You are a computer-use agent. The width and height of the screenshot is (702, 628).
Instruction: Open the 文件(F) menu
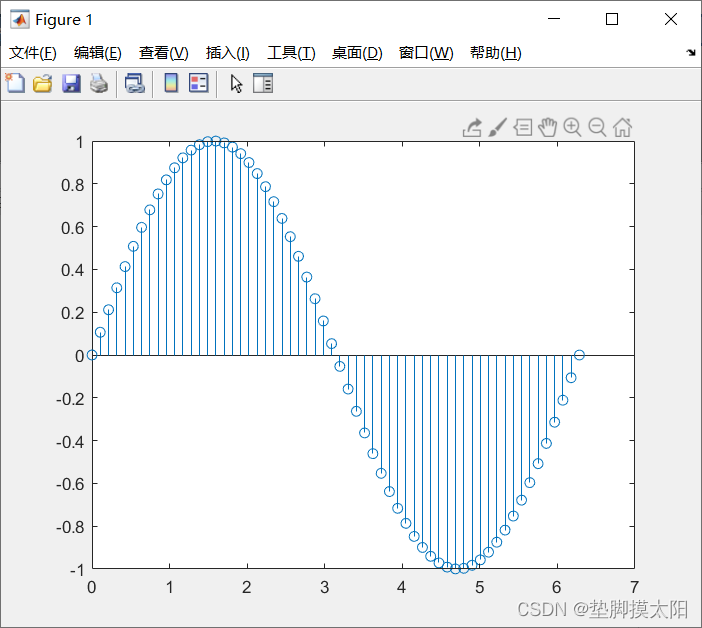pos(33,53)
